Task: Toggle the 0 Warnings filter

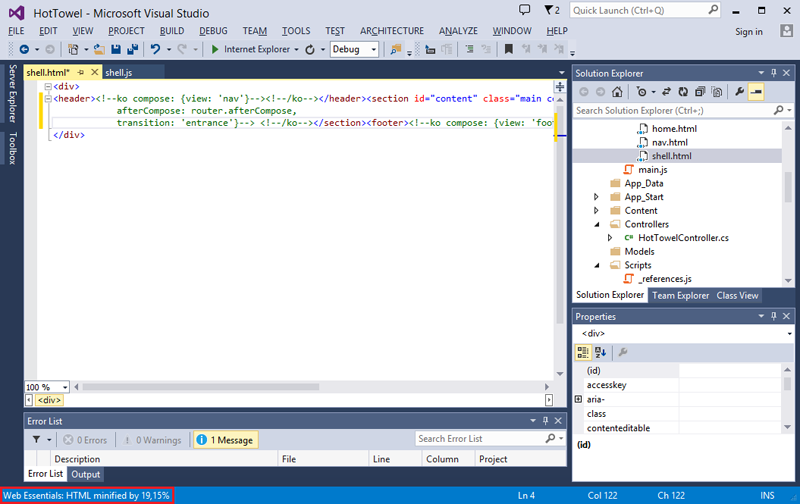Action: pos(151,439)
